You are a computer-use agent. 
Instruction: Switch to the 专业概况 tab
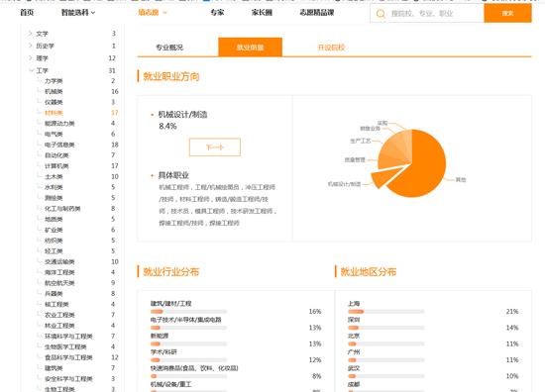pyautogui.click(x=169, y=48)
